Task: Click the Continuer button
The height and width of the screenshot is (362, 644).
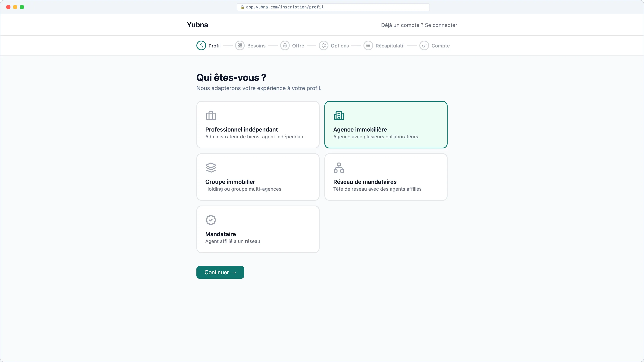Action: [220, 272]
